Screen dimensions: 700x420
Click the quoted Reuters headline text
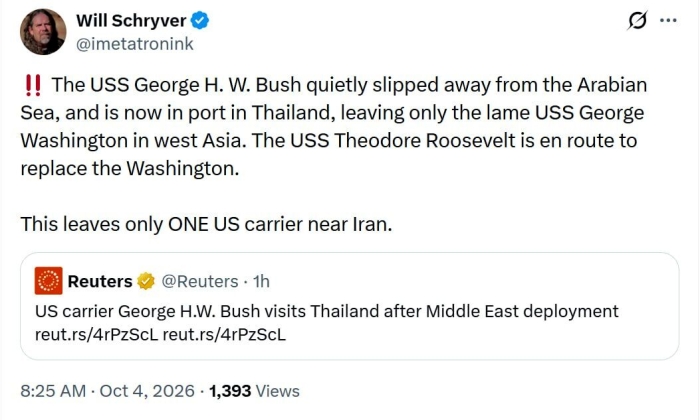point(327,311)
